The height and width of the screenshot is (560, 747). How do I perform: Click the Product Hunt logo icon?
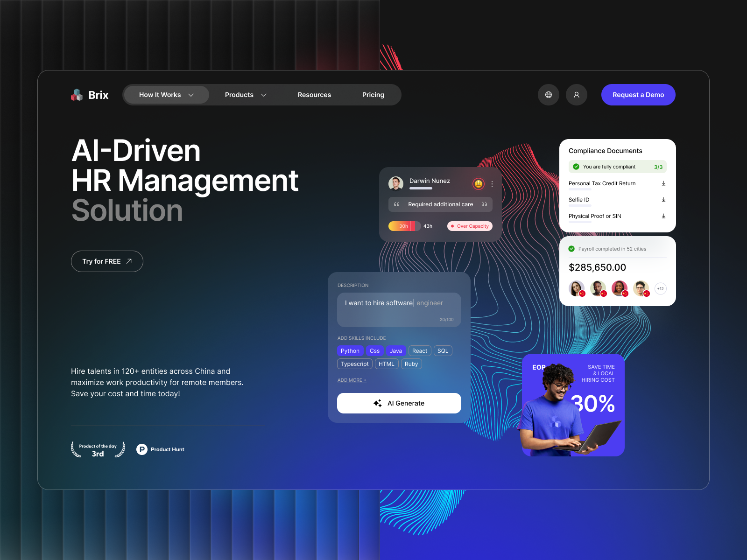pos(141,449)
